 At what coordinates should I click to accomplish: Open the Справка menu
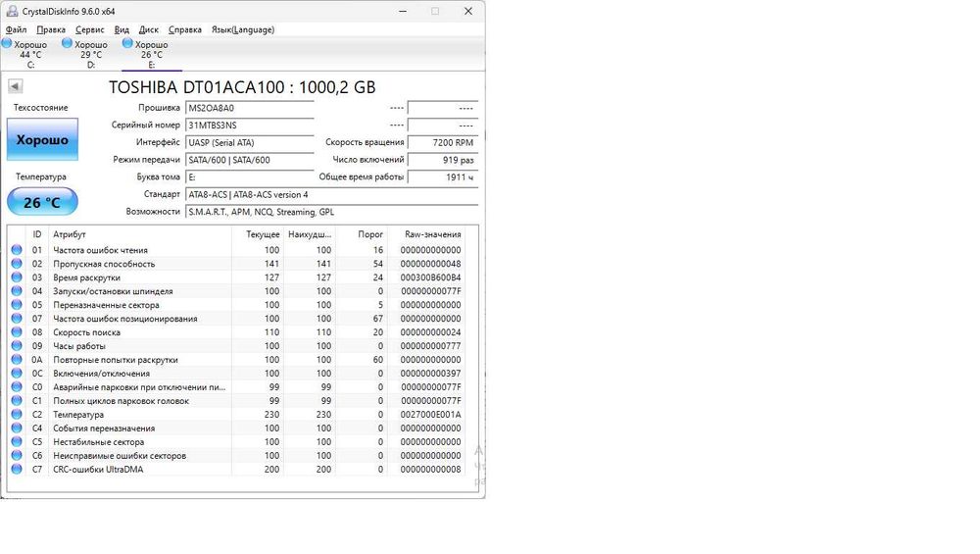(x=184, y=29)
